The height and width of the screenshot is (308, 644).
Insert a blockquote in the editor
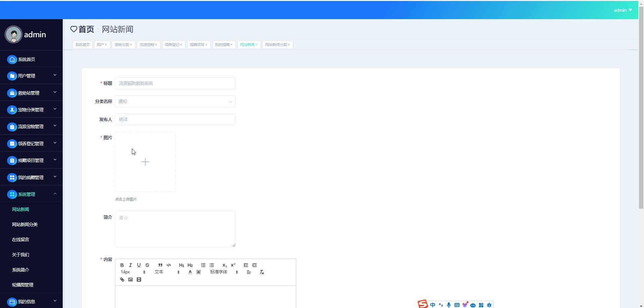point(160,265)
